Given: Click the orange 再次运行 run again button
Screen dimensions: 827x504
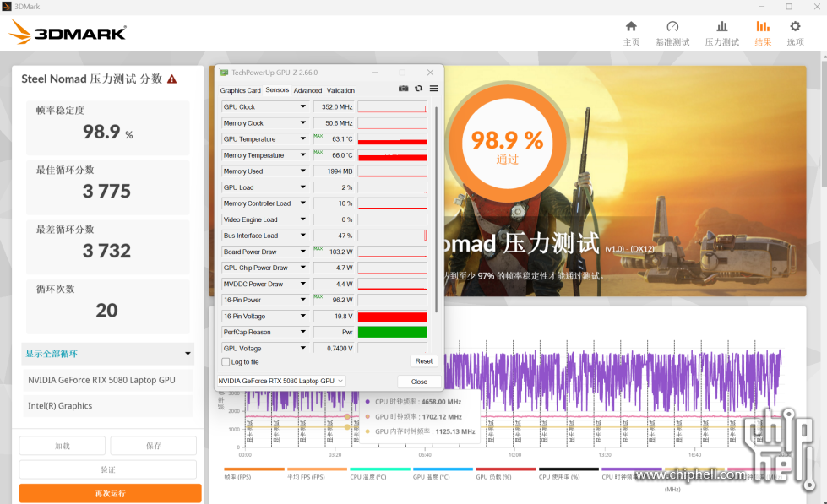Looking at the screenshot, I should tap(110, 494).
